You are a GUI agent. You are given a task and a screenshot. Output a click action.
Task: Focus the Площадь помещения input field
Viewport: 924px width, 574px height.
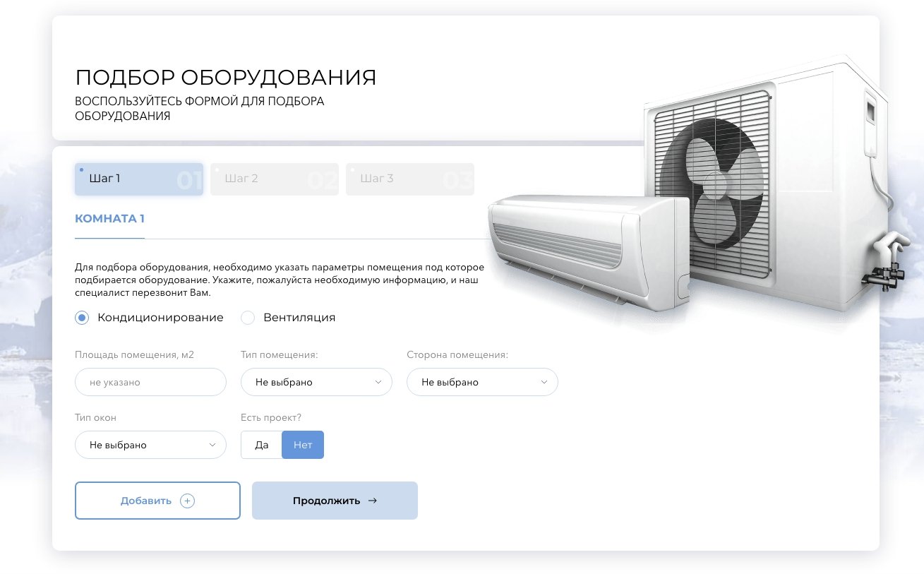[150, 382]
